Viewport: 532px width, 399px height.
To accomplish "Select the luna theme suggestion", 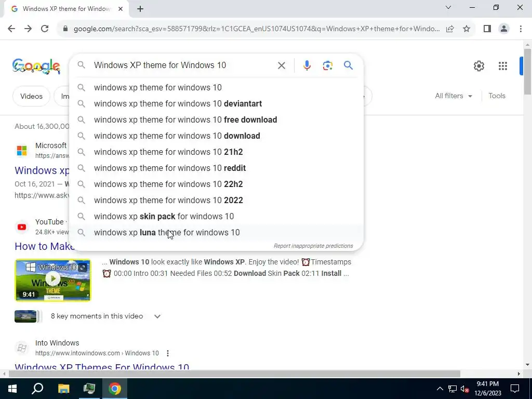I will point(216,232).
